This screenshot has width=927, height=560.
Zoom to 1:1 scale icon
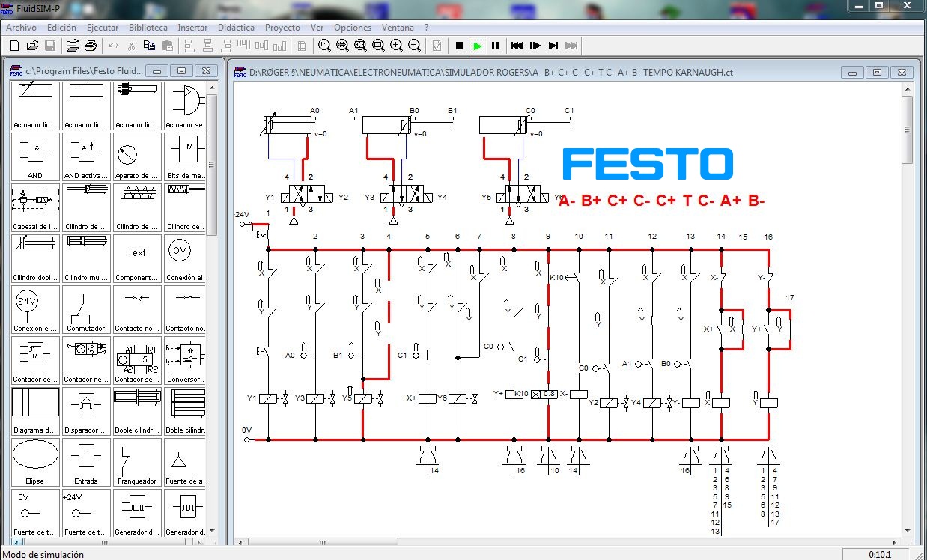[x=324, y=46]
